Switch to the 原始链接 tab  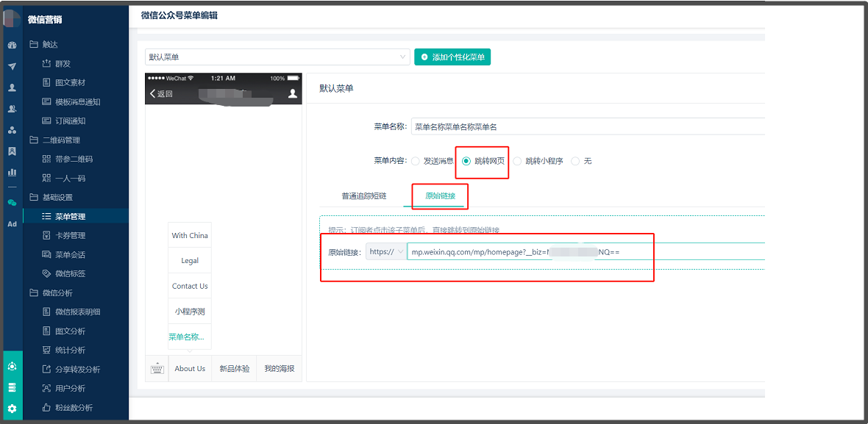440,195
